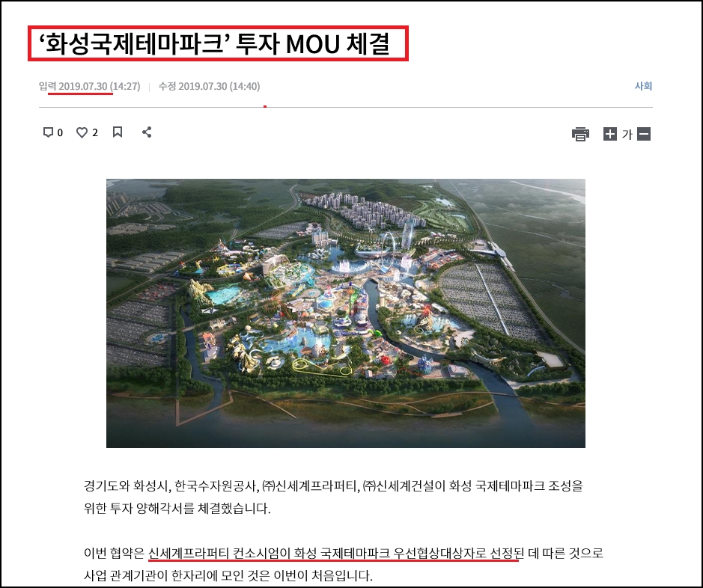Click the share icon
Viewport: 703px width, 588px height.
pyautogui.click(x=147, y=132)
